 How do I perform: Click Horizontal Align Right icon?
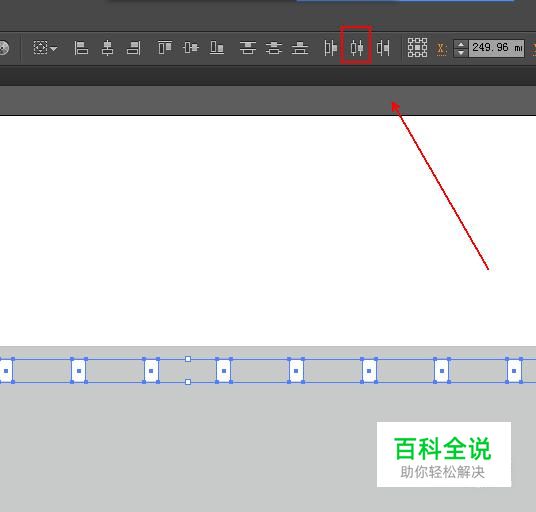point(134,48)
